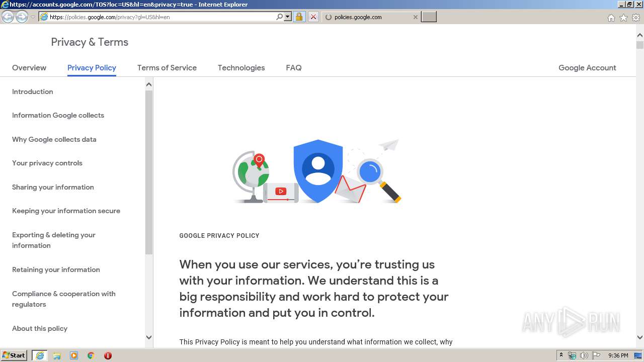Viewport: 644px width, 362px height.
Task: Close the policies.google.com tab
Action: pyautogui.click(x=415, y=17)
